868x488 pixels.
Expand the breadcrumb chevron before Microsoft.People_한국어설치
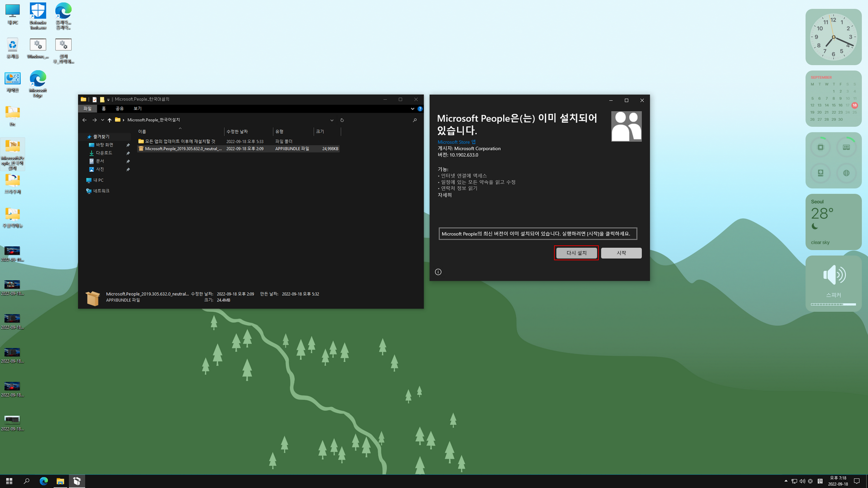[x=124, y=120]
